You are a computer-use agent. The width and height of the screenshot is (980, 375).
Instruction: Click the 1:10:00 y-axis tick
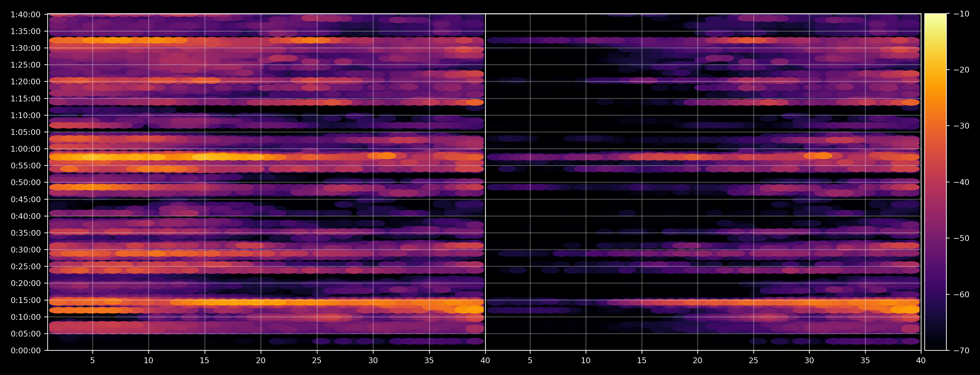click(26, 115)
